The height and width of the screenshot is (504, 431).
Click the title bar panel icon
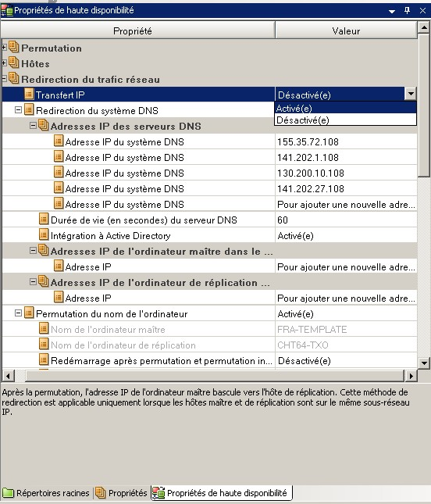[7, 11]
